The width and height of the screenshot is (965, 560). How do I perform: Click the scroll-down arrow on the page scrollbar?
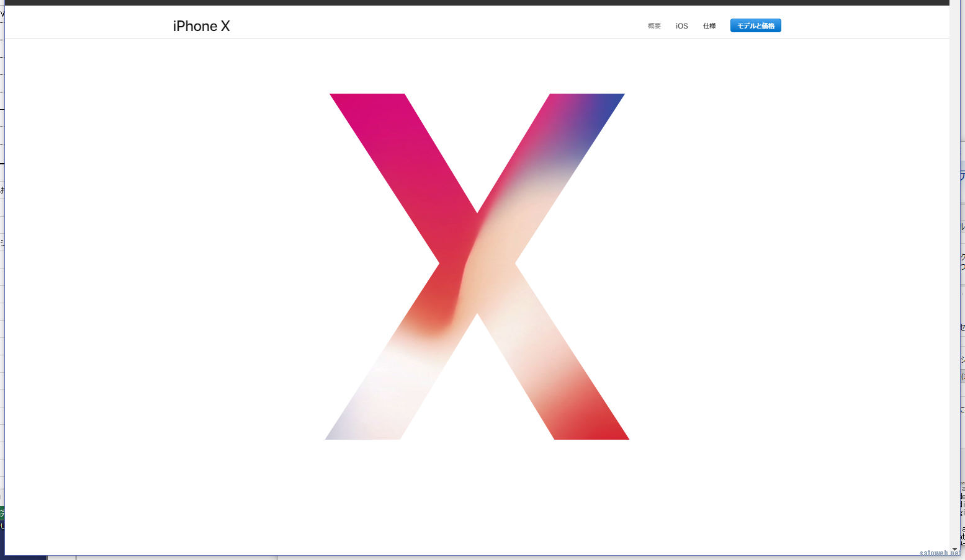[x=954, y=549]
